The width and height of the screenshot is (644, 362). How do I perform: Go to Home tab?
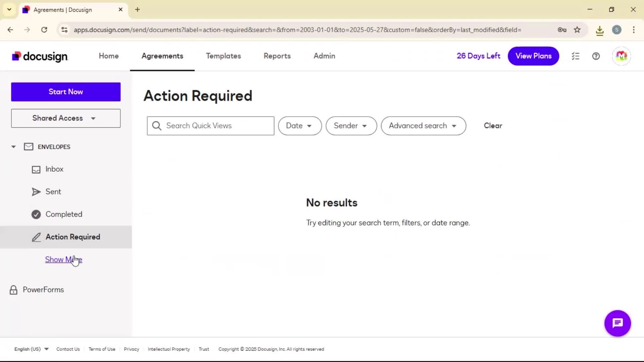coord(109,56)
